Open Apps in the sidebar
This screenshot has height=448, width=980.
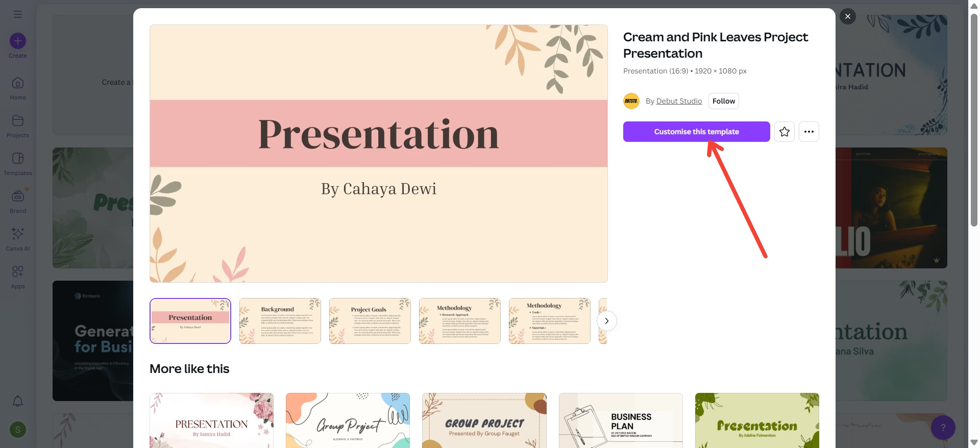coord(18,277)
